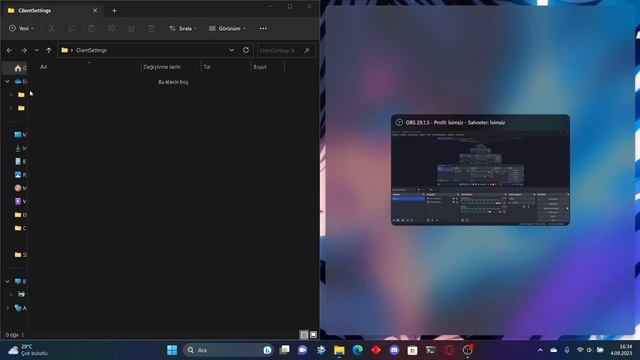The width and height of the screenshot is (640, 360).
Task: Click the Bing icon in taskbar search
Action: tap(267, 350)
